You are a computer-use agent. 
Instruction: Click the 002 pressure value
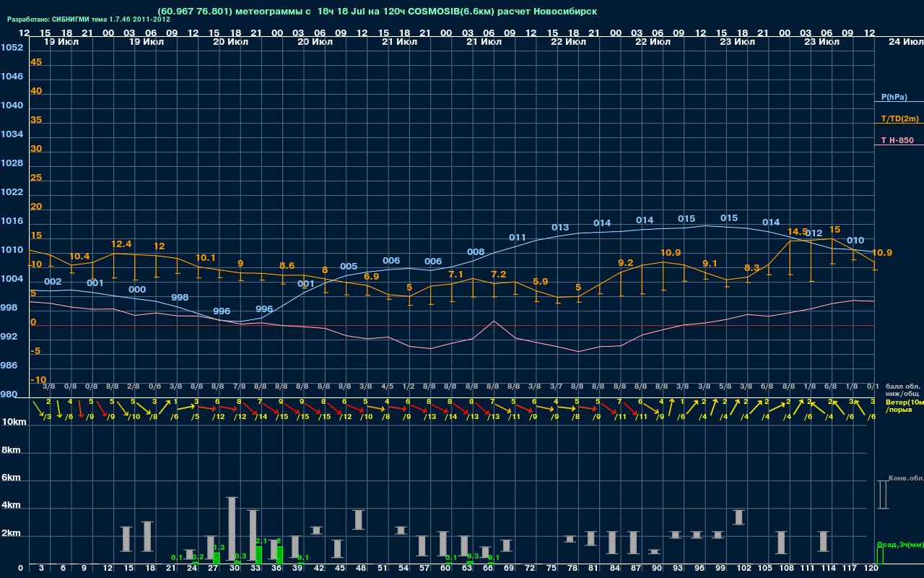tap(53, 282)
